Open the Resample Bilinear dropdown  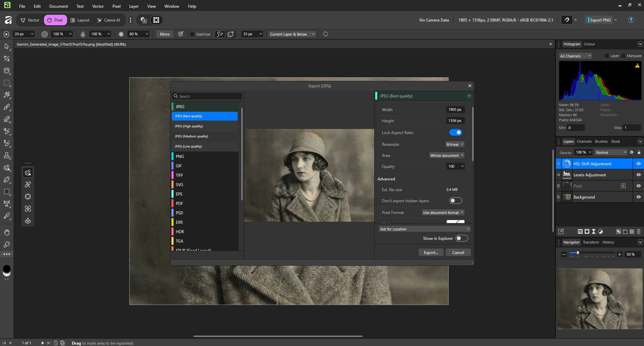tap(455, 144)
